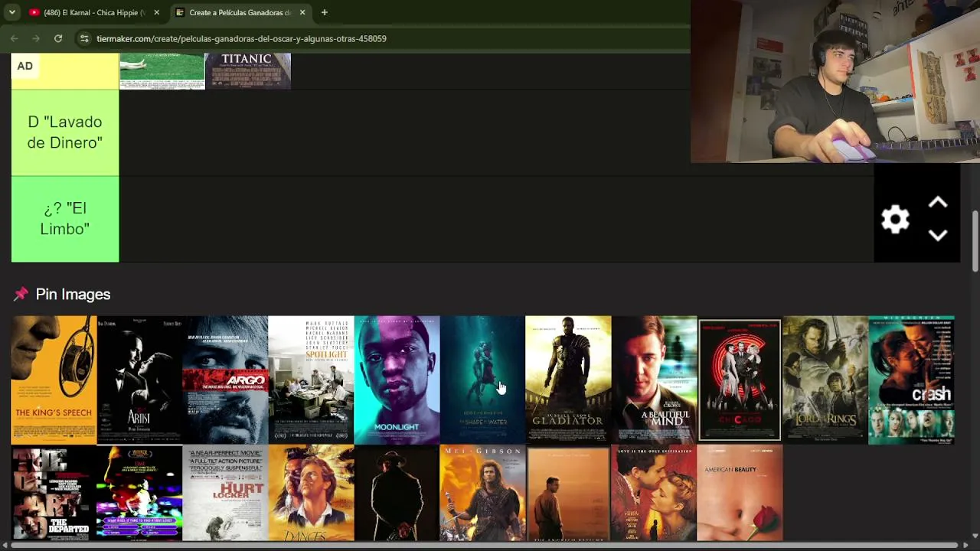Click the scroll-down arrow of vertical scrollbar
980x551 pixels.
pos(975,536)
